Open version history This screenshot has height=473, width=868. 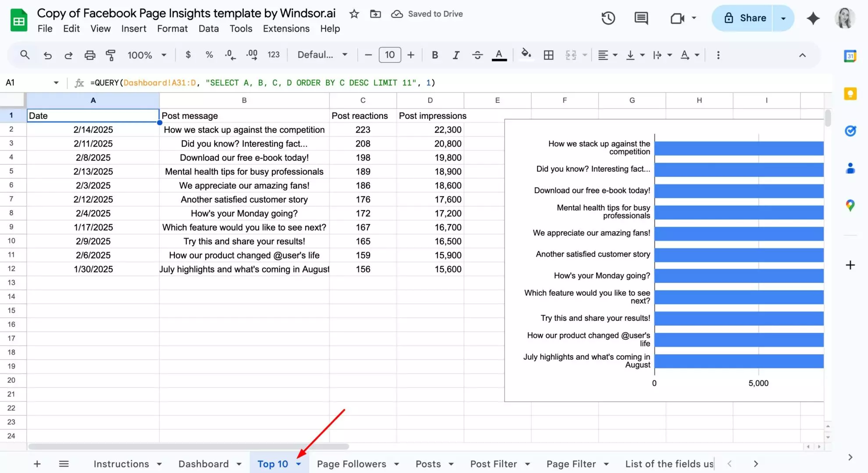pos(608,18)
